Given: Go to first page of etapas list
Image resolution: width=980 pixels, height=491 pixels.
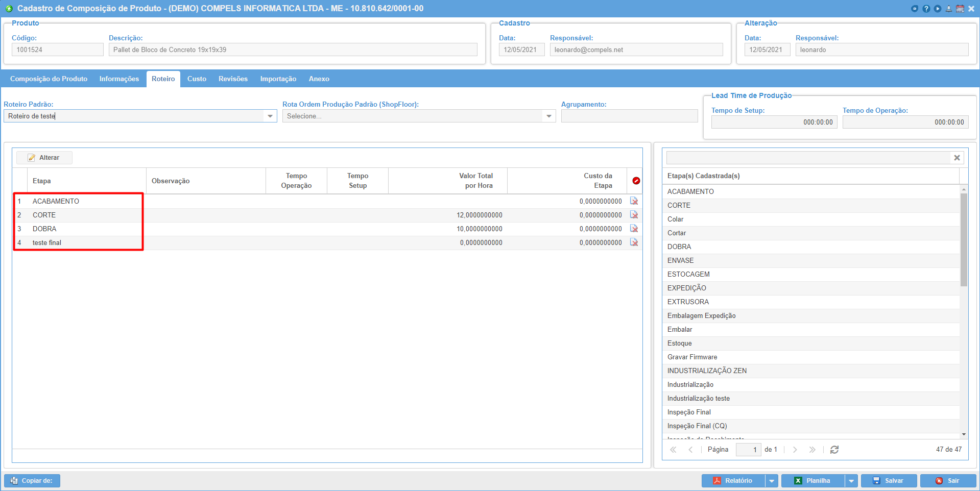Looking at the screenshot, I should tap(674, 450).
